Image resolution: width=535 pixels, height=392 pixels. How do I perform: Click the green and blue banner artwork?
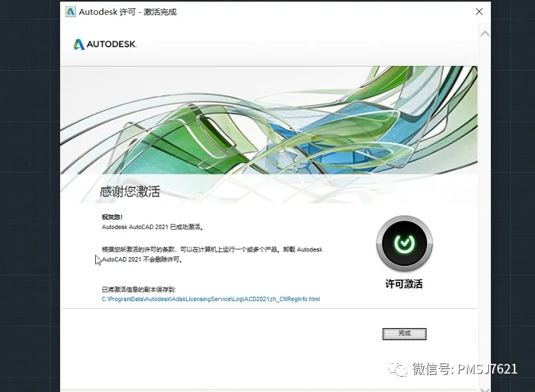click(269, 120)
